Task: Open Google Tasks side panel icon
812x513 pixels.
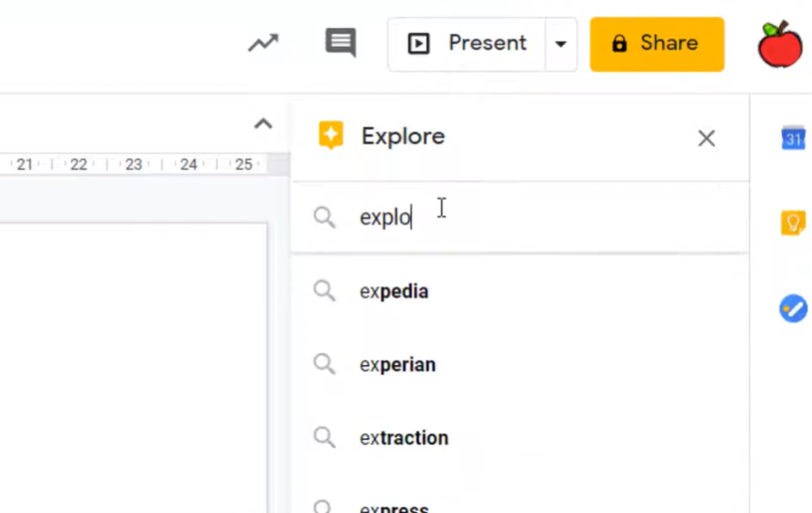Action: tap(793, 308)
